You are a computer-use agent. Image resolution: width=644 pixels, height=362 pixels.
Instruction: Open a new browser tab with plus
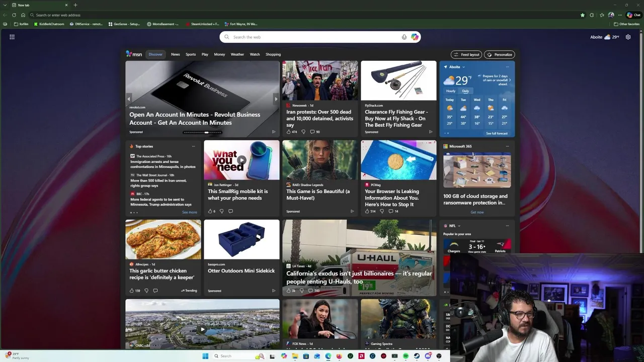click(75, 5)
